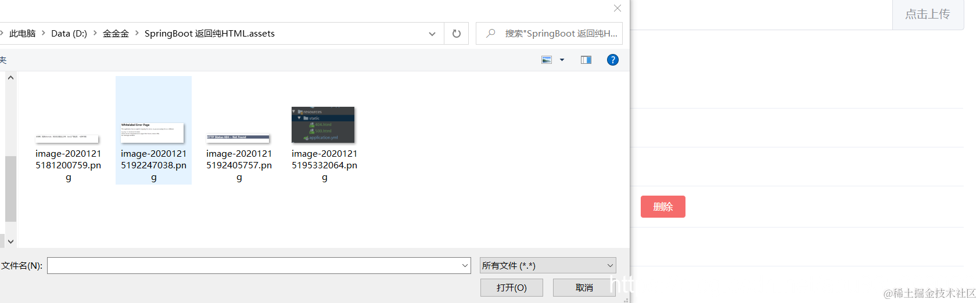
Task: Click the scroll up arrow in file list
Action: [x=10, y=78]
